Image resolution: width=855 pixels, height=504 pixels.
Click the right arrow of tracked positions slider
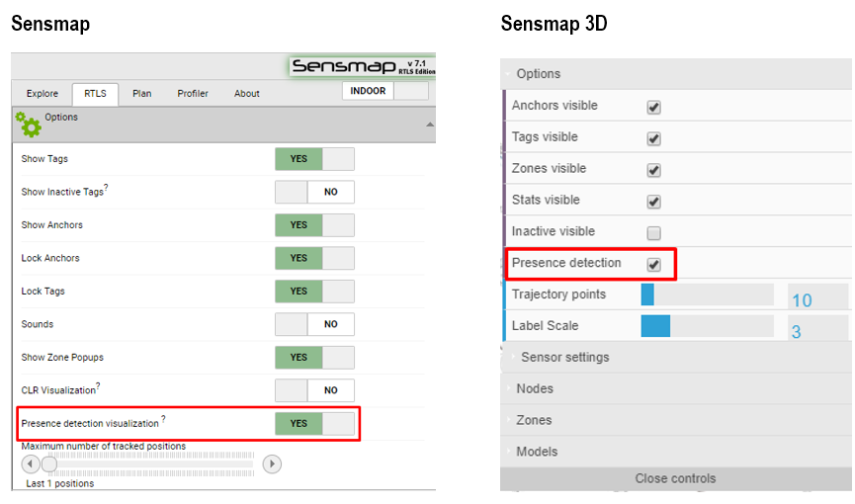coord(272,464)
